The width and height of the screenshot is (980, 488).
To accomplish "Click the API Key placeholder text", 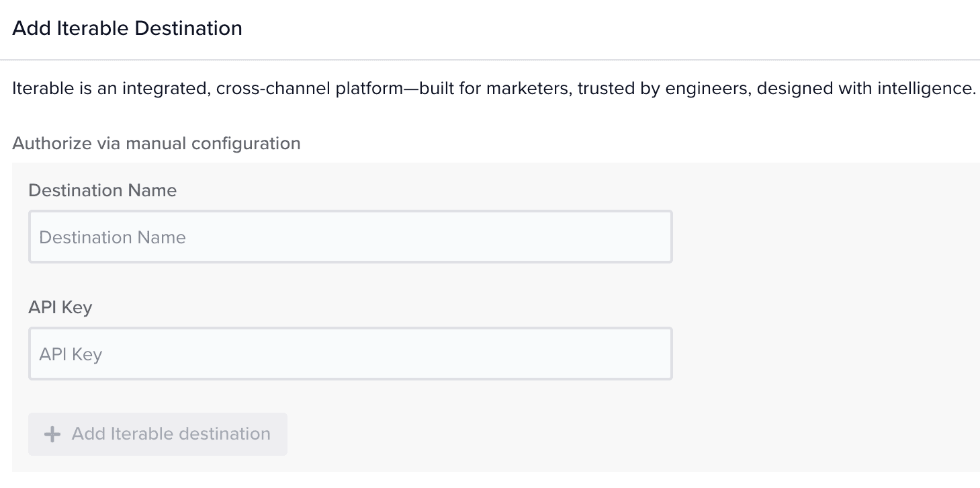I will point(71,354).
